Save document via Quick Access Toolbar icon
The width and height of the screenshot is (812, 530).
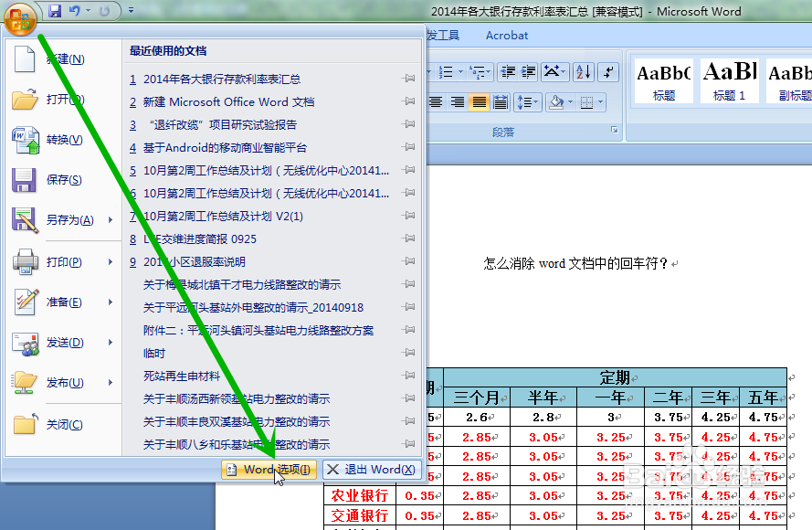[x=55, y=11]
